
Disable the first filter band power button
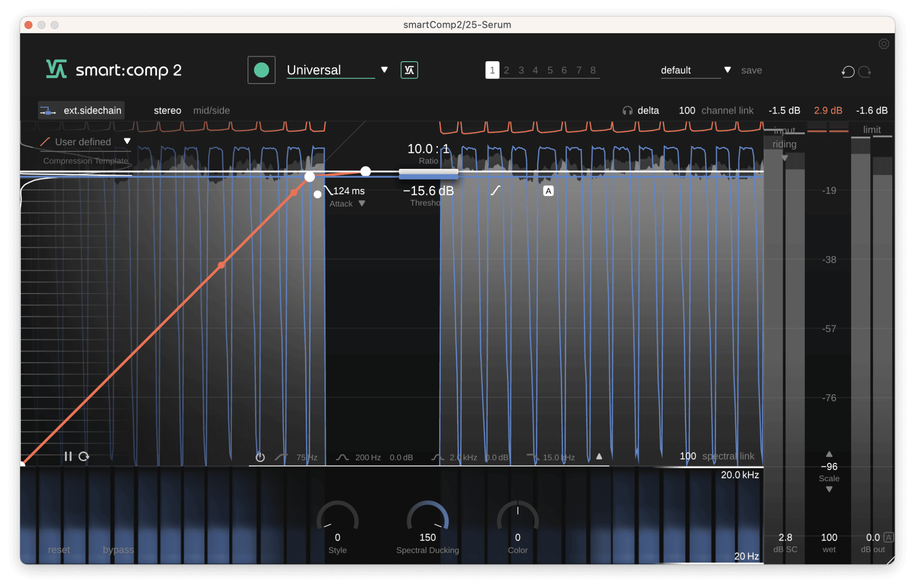point(260,457)
